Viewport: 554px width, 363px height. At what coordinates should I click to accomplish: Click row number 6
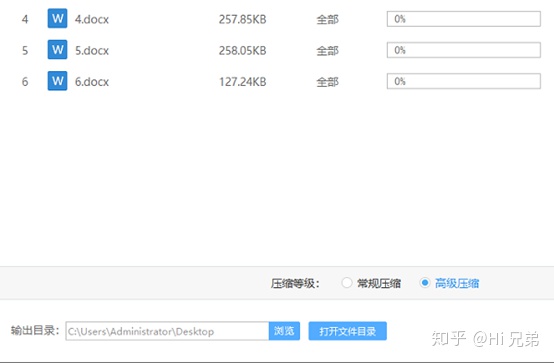pos(25,82)
